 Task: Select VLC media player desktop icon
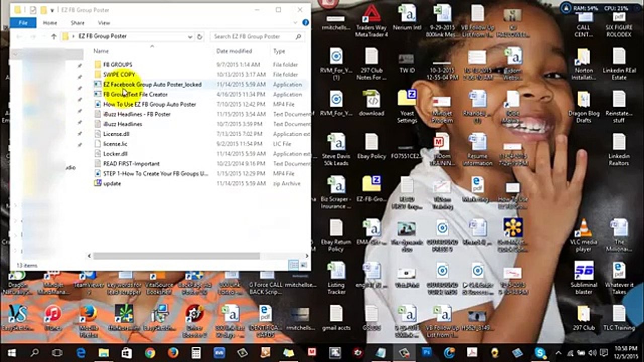(x=584, y=235)
